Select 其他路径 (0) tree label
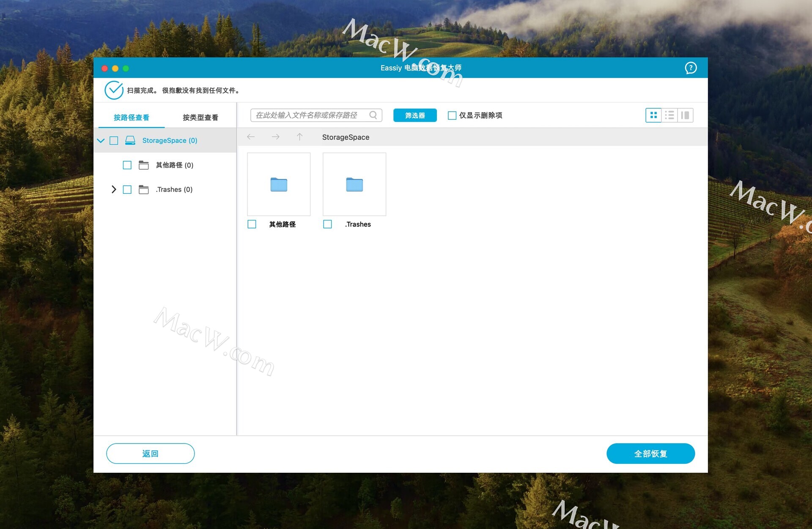The image size is (812, 529). pos(175,165)
